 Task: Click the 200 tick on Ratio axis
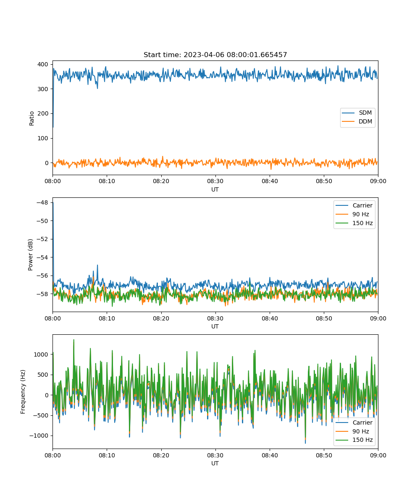(x=44, y=113)
